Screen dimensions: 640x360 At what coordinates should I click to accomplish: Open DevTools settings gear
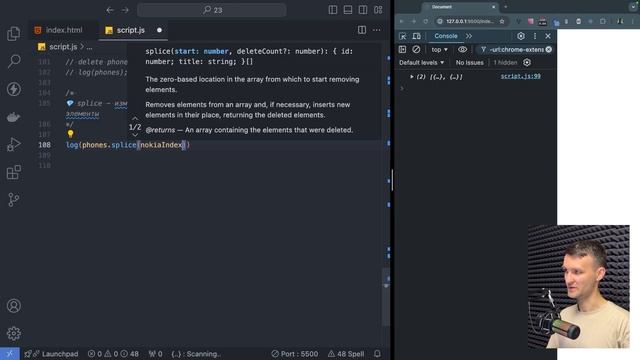pos(521,36)
